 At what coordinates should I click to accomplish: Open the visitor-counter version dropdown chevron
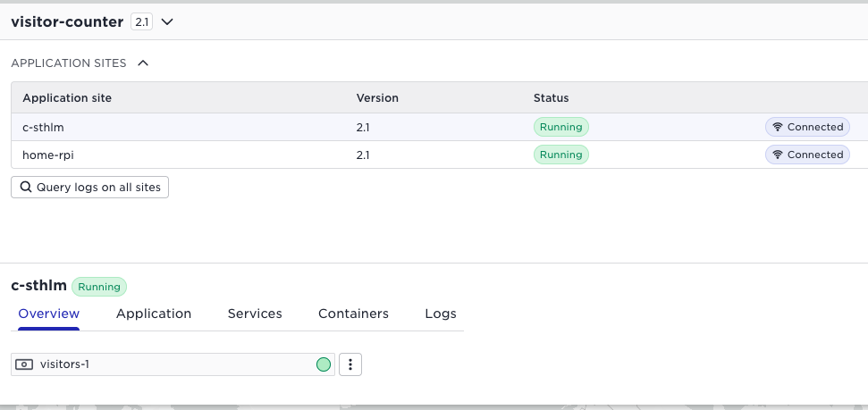(x=166, y=21)
